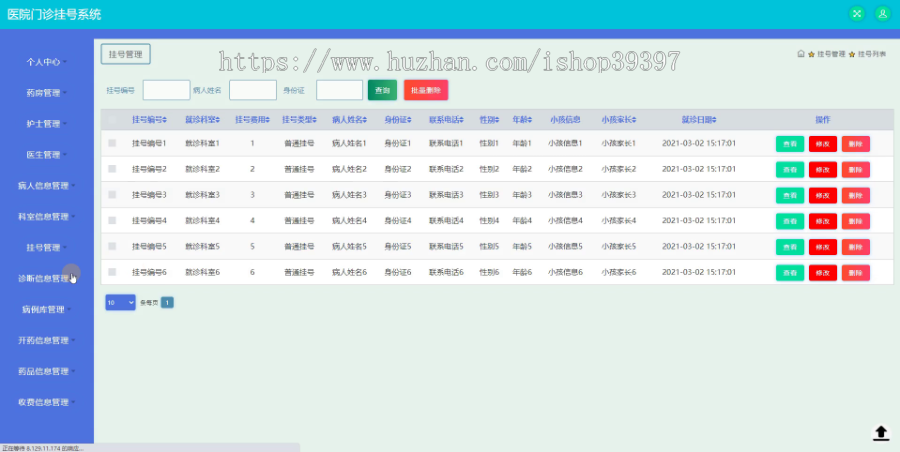Select the 挂号管理 tab above the filters
This screenshot has width=900, height=452.
coord(126,54)
